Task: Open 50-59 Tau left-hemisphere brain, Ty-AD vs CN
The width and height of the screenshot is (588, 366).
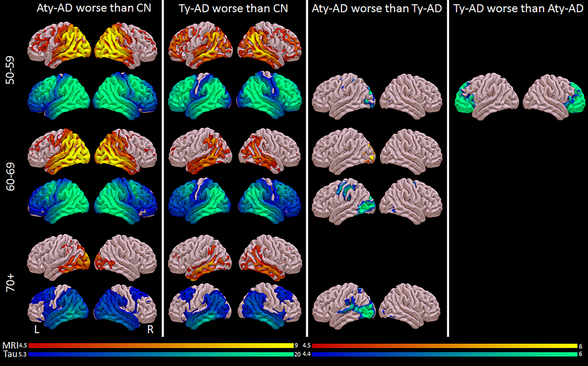Action: (x=200, y=96)
